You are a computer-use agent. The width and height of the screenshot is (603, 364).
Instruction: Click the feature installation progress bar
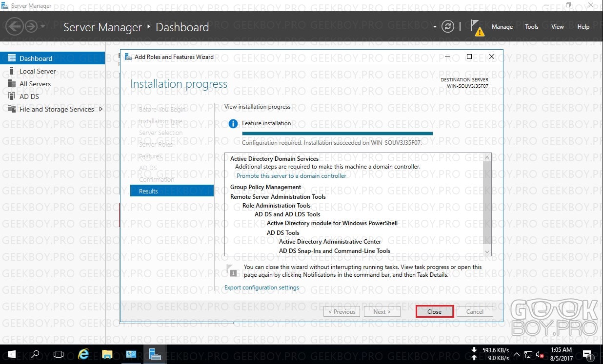coord(337,133)
